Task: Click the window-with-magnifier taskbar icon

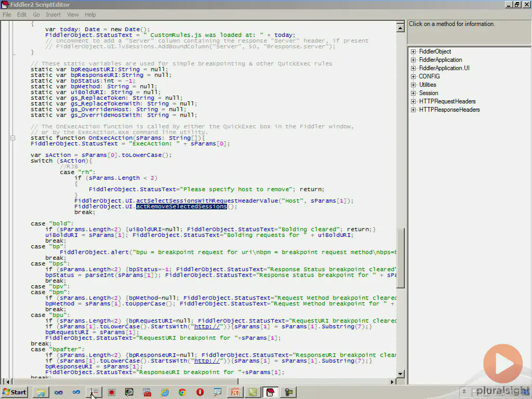Action: pos(218,392)
